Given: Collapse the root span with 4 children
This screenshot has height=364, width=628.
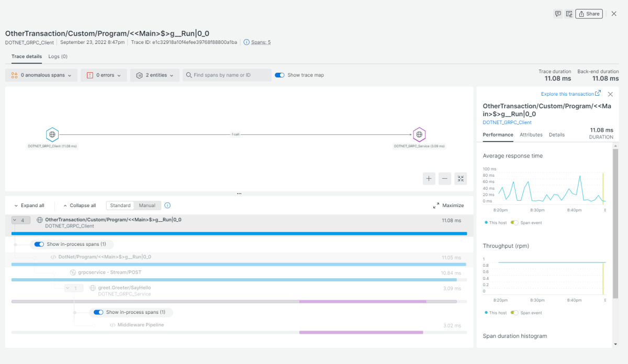Looking at the screenshot, I should point(21,221).
